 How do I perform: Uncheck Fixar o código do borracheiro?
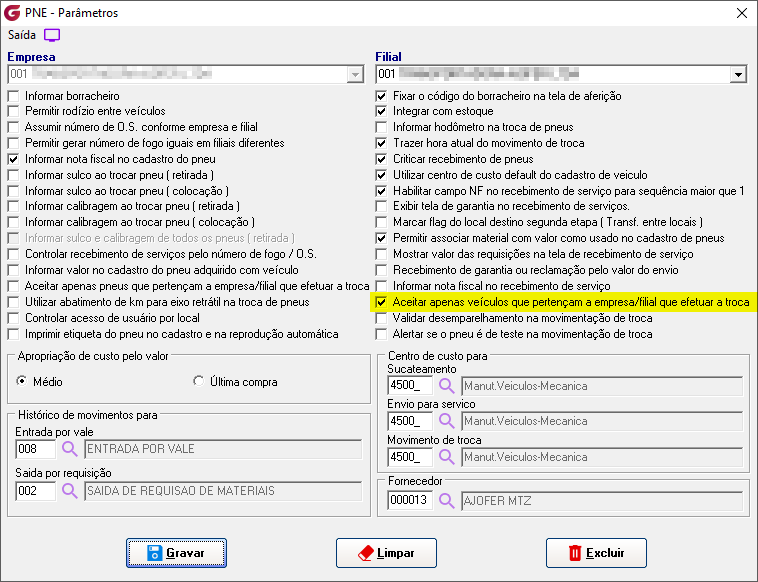(x=381, y=96)
